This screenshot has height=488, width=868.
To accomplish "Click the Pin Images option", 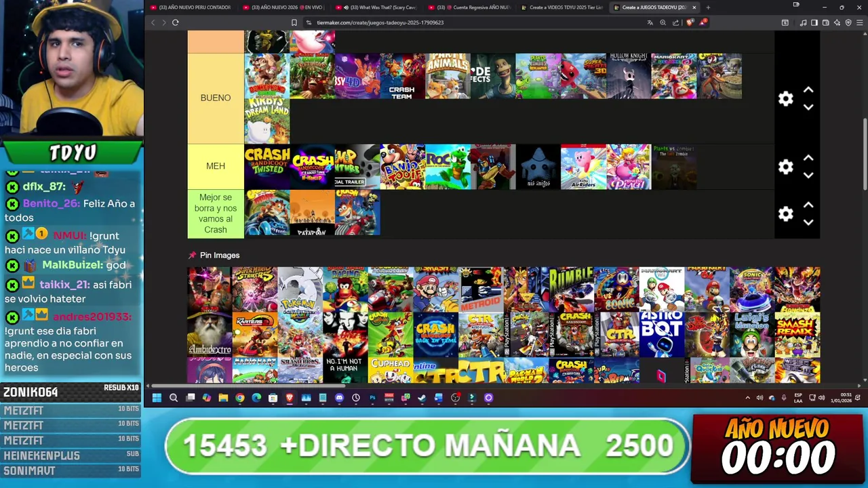I will 214,256.
